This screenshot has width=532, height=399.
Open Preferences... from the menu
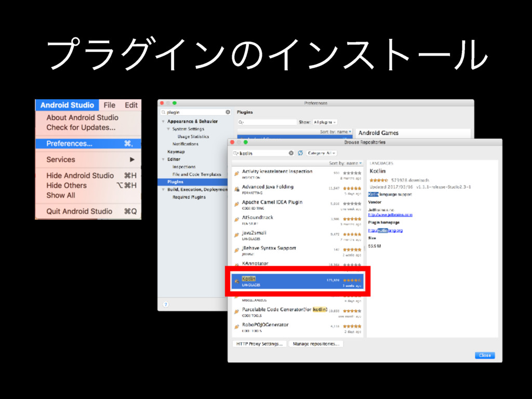click(x=88, y=143)
